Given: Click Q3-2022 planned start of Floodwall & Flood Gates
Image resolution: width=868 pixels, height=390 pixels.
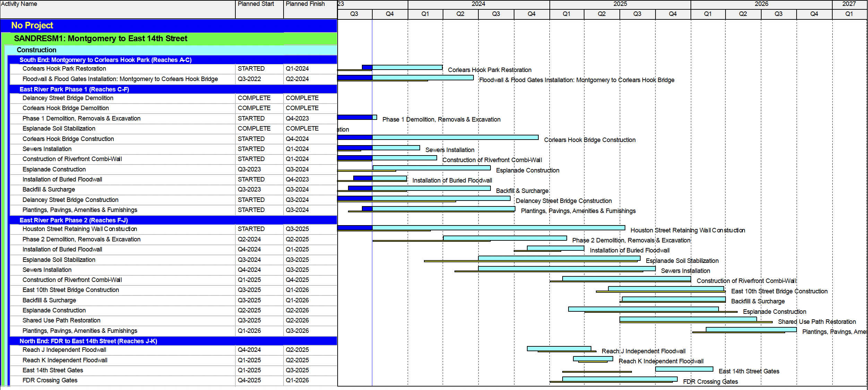Looking at the screenshot, I should pos(249,79).
